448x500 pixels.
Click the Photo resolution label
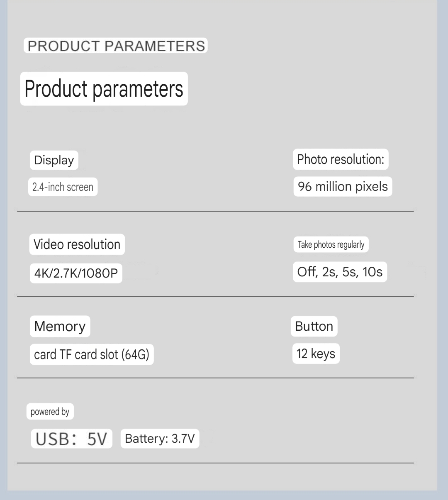[x=341, y=159]
